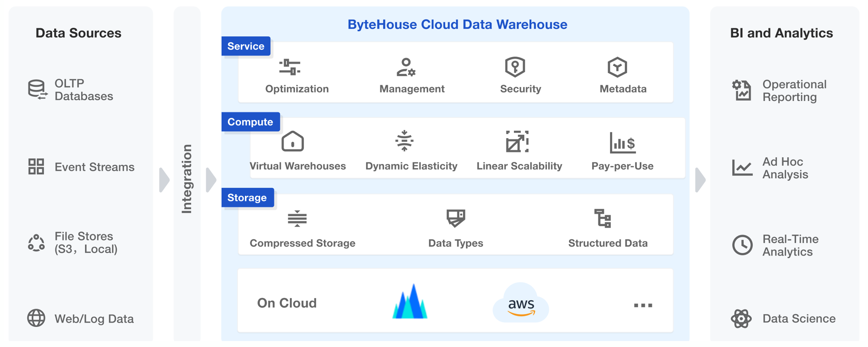Viewport: 868px width, 347px height.
Task: Click the Optimization sliders icon
Action: [290, 67]
